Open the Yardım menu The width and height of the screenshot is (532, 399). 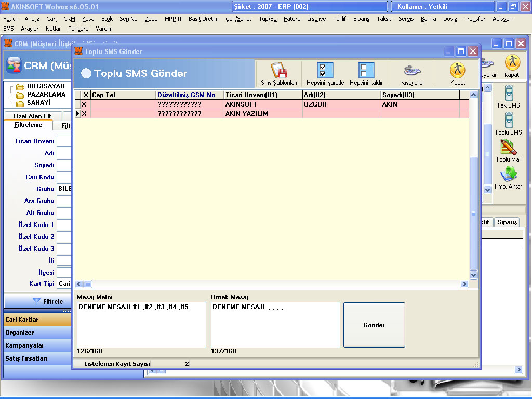click(104, 29)
